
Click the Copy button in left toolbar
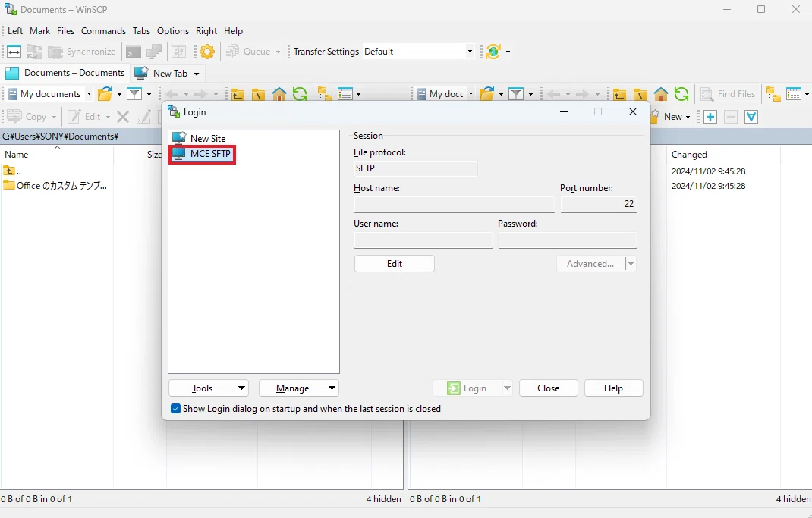(30, 117)
